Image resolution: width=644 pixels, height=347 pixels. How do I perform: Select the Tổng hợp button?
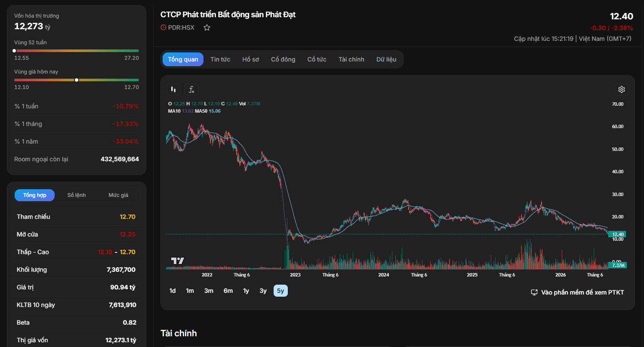pos(35,195)
